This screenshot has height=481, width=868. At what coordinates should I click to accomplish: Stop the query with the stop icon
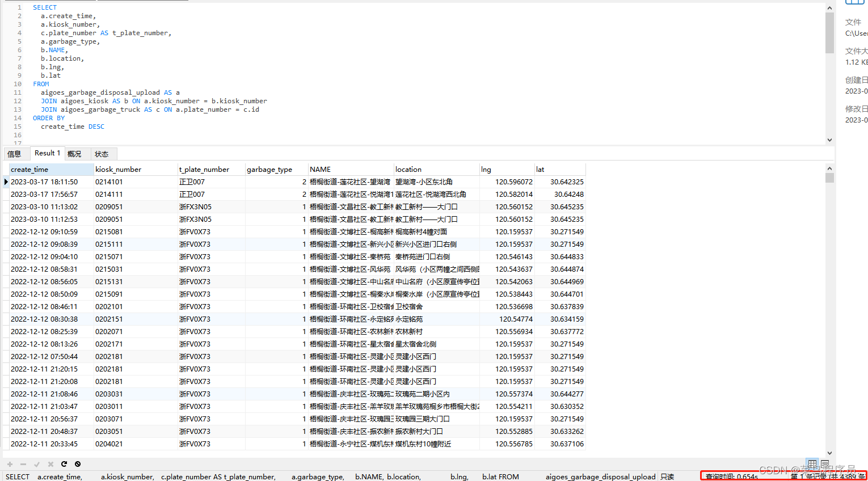pyautogui.click(x=78, y=464)
